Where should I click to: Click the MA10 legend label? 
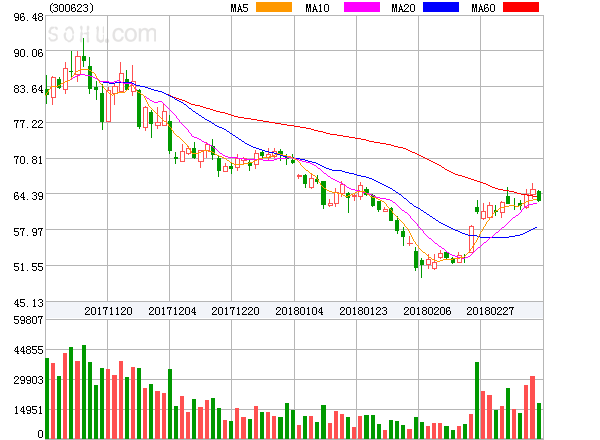pyautogui.click(x=317, y=8)
